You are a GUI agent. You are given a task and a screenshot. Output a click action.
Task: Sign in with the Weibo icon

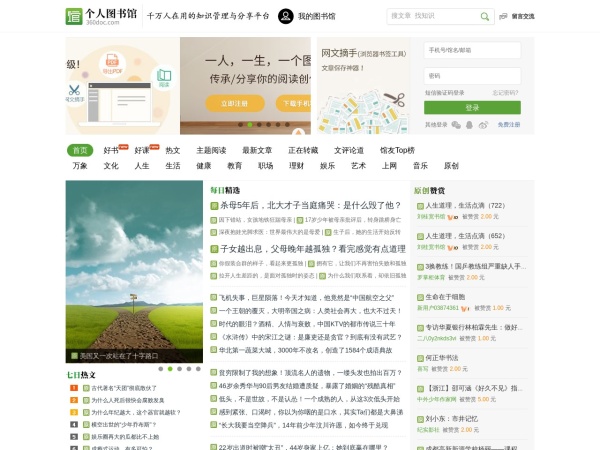tap(483, 125)
